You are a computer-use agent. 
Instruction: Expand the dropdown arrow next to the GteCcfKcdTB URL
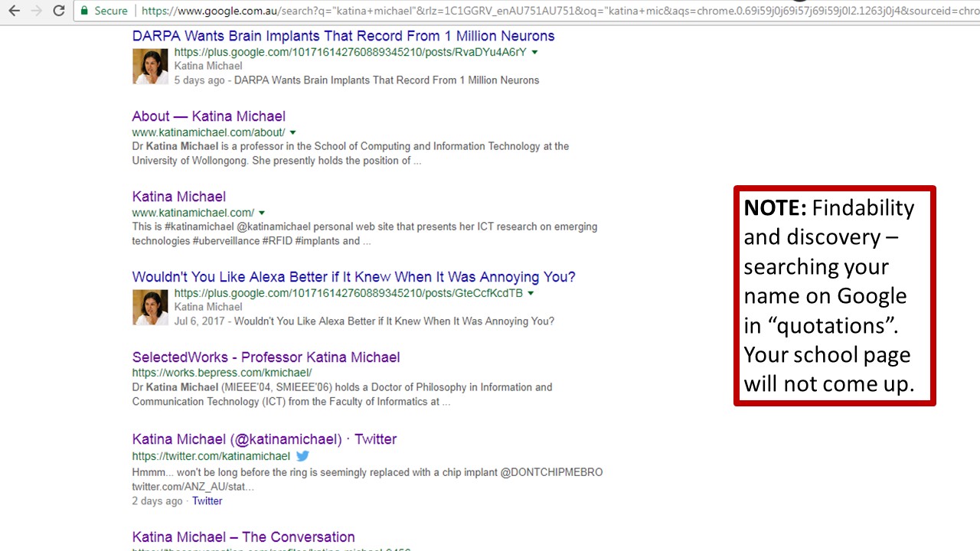pos(531,293)
